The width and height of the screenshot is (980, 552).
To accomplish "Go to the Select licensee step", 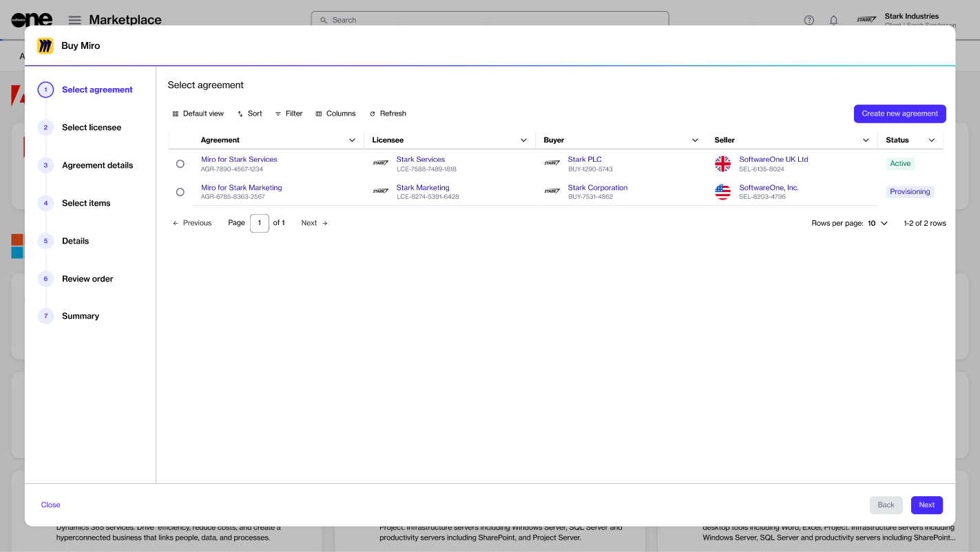I will pyautogui.click(x=91, y=127).
